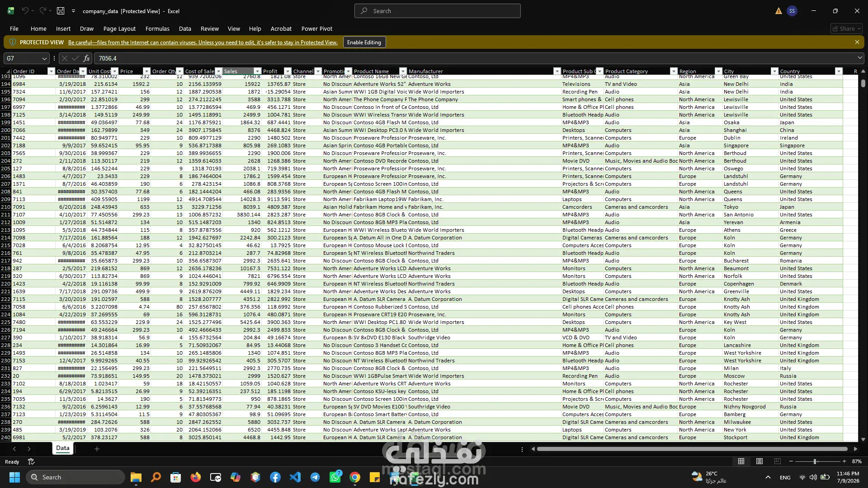Open Chrome from the taskbar

[355, 477]
